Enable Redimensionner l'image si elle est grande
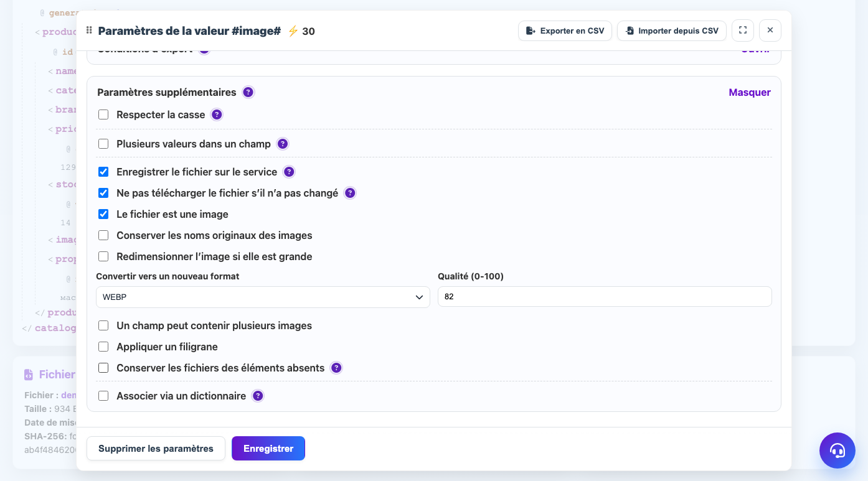The height and width of the screenshot is (481, 868). (103, 256)
